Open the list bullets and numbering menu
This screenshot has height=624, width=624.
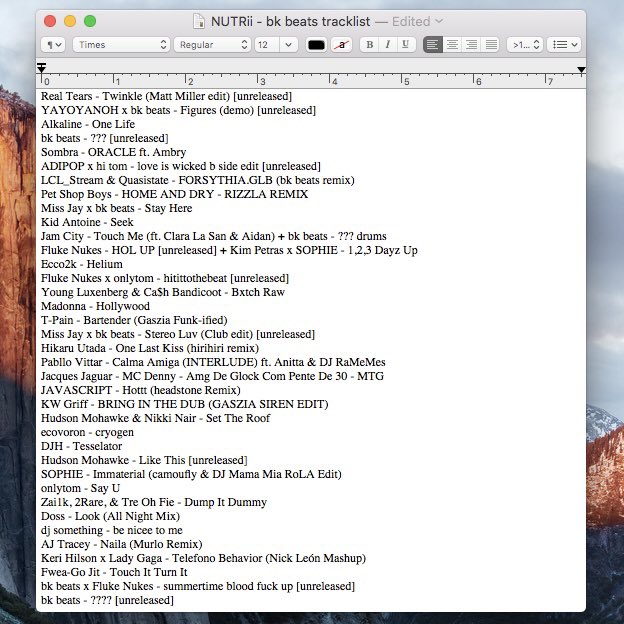pyautogui.click(x=564, y=45)
